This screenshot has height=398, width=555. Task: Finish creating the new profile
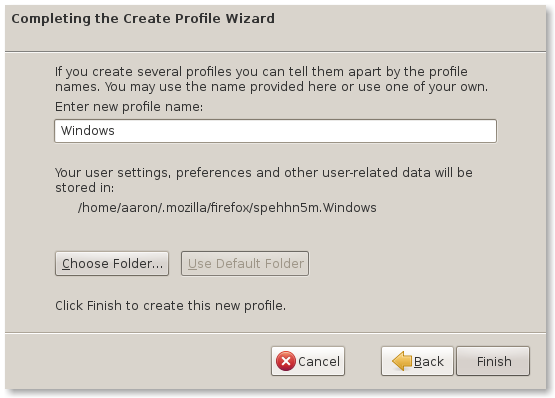coord(493,361)
